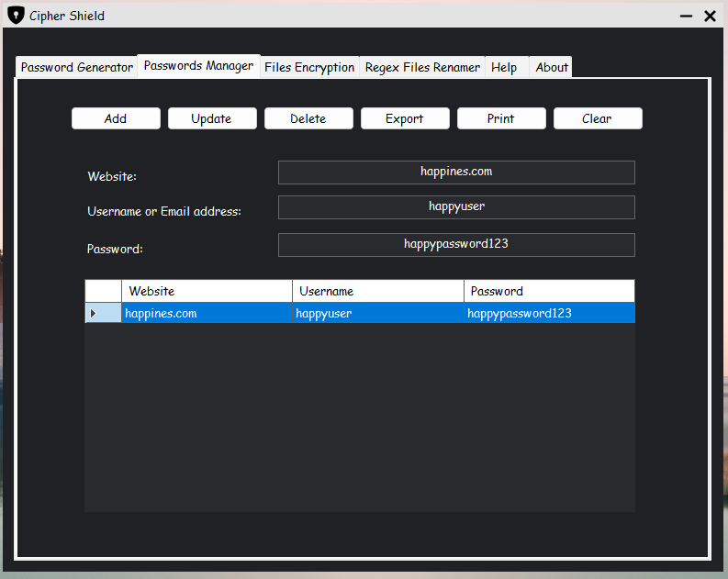Open the Help tab
This screenshot has width=728, height=579.
504,67
